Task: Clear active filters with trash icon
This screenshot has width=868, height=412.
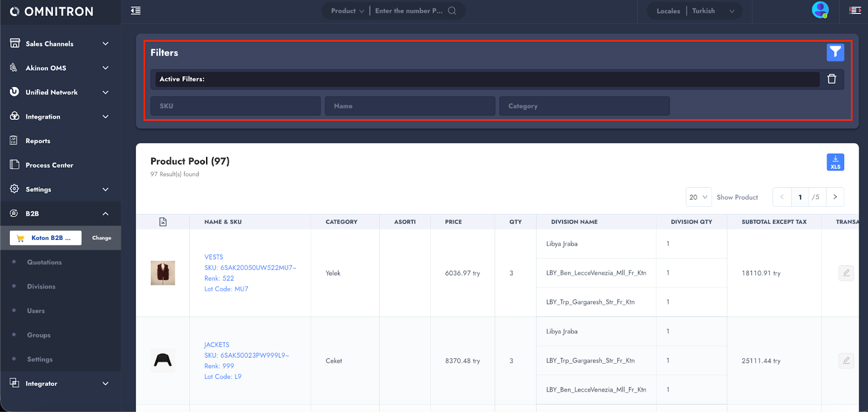Action: (831, 79)
